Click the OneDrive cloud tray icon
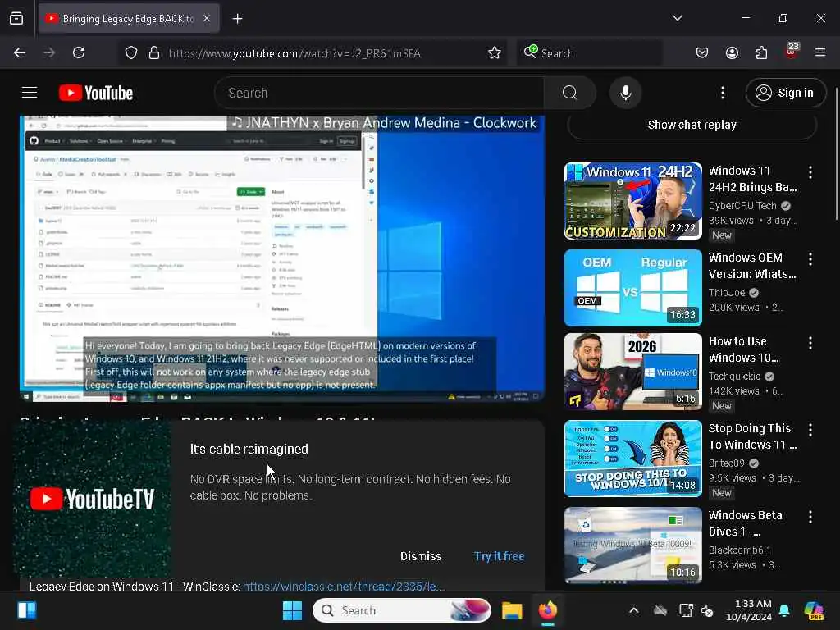 coord(660,610)
